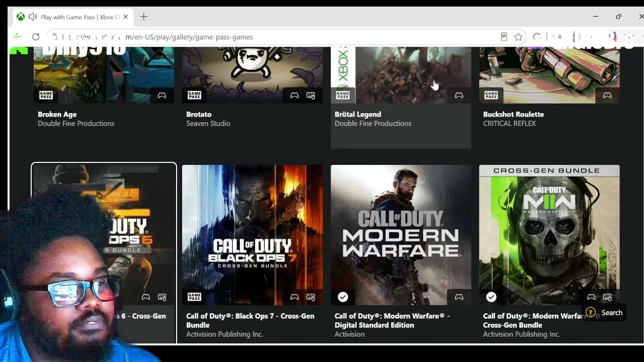
Task: Mute audio on the Xbox tab
Action: [x=33, y=17]
